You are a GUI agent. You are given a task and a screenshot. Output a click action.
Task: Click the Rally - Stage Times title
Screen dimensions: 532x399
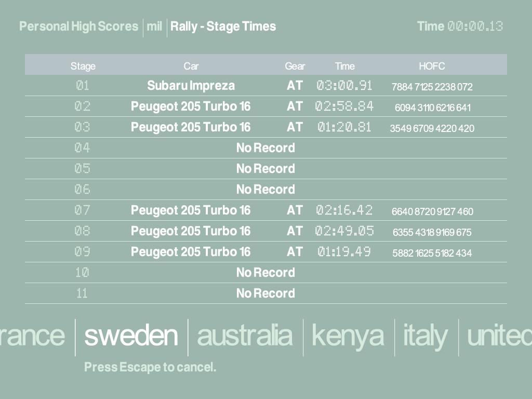pos(223,26)
